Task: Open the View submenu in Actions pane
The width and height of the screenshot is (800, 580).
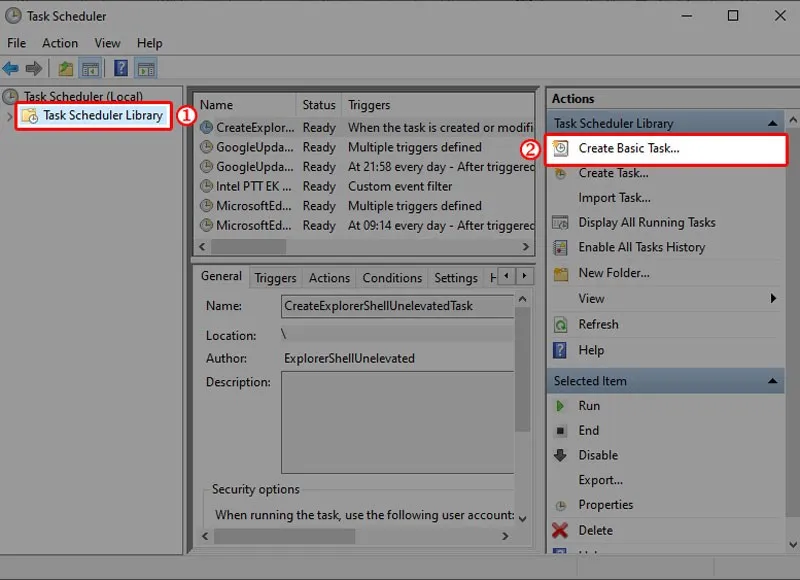Action: point(591,298)
